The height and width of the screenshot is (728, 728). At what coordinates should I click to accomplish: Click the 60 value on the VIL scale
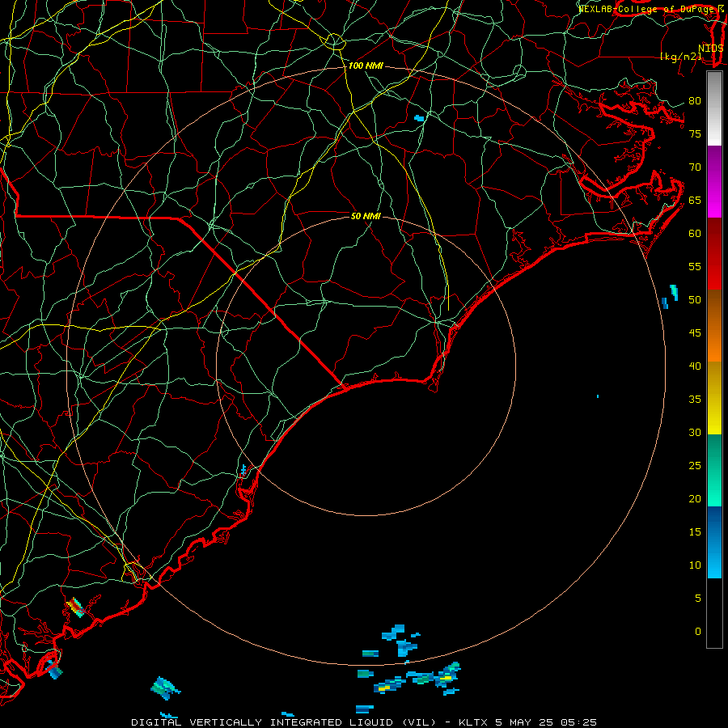pos(695,234)
